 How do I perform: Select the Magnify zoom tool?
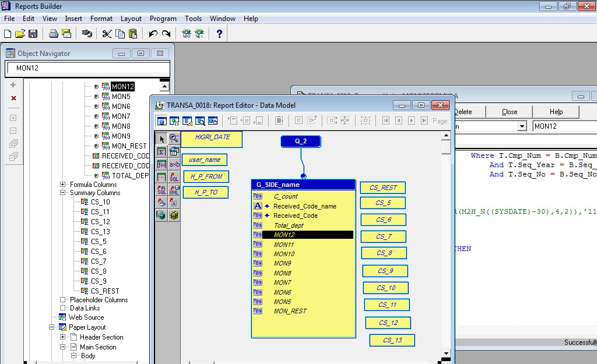174,139
